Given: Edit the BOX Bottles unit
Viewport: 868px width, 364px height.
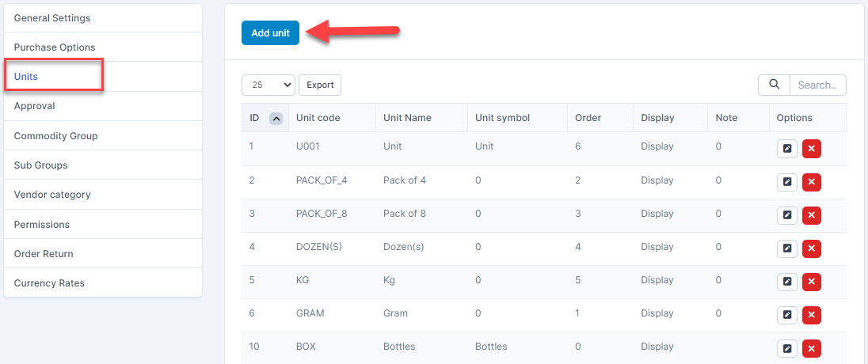Looking at the screenshot, I should coord(786,348).
